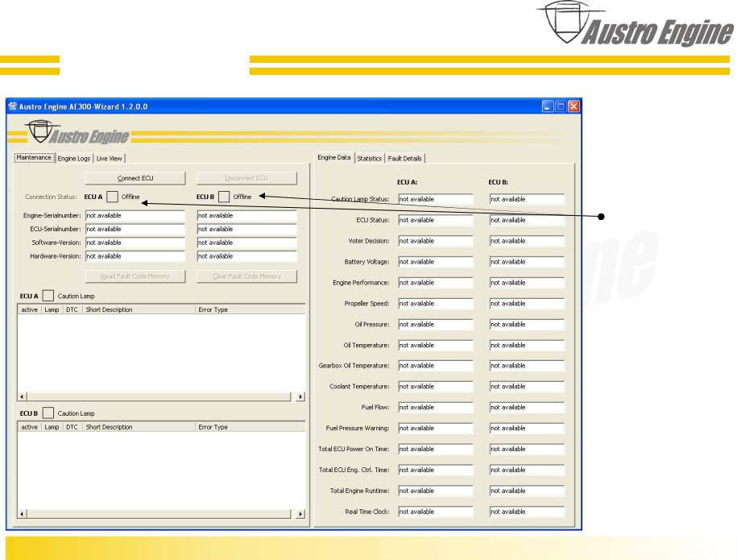737x560 pixels.
Task: Click left scroll arrow of ECU A fault list
Action: pyautogui.click(x=22, y=396)
